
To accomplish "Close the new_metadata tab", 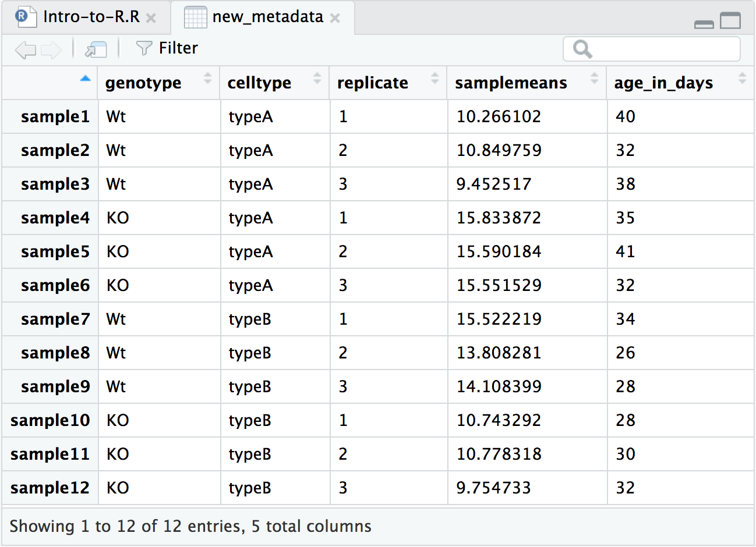I will pyautogui.click(x=335, y=18).
